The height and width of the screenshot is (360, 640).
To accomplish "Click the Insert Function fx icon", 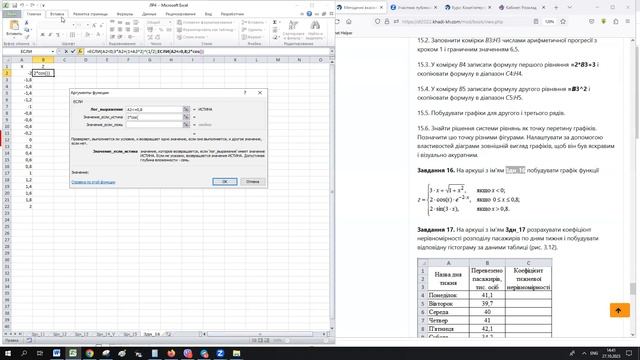I will tap(80, 51).
